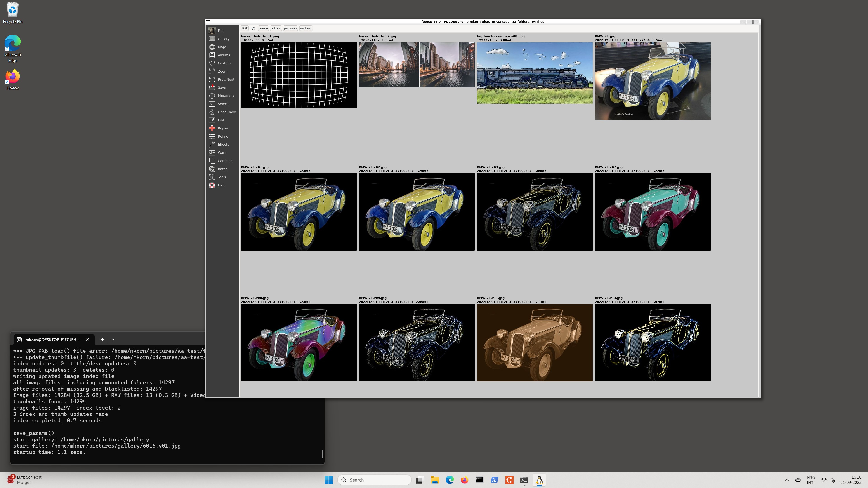Open the Tools wrench icon
Screen dimensions: 868x488
212,177
